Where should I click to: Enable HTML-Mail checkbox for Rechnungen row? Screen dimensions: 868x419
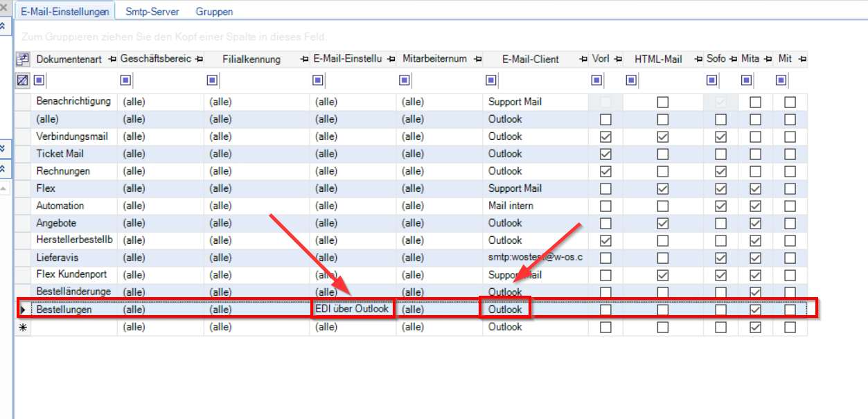663,171
